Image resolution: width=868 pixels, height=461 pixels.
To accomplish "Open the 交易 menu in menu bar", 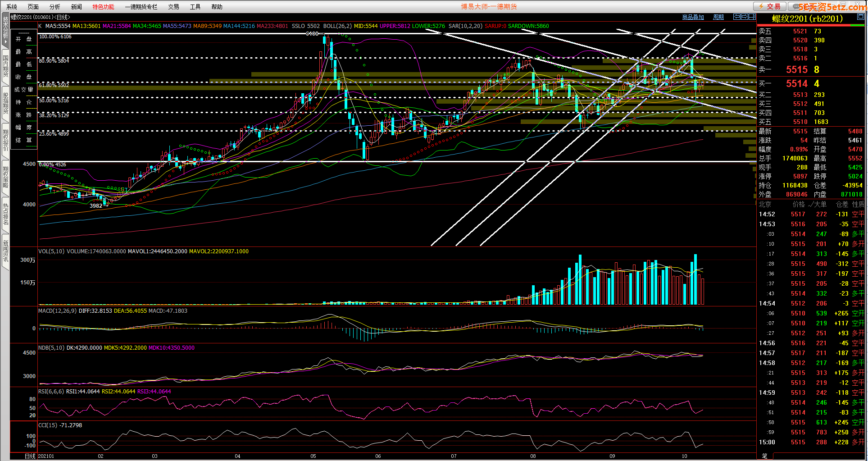I will point(174,7).
